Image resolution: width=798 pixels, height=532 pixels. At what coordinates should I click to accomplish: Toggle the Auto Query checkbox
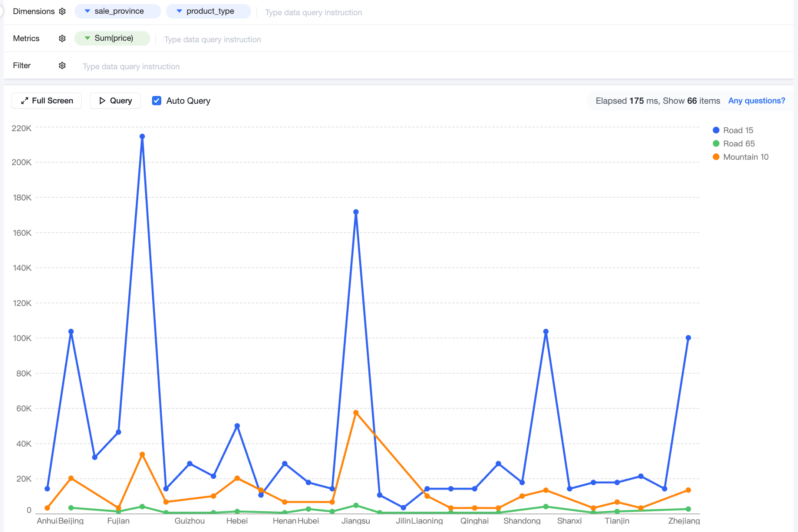[156, 101]
